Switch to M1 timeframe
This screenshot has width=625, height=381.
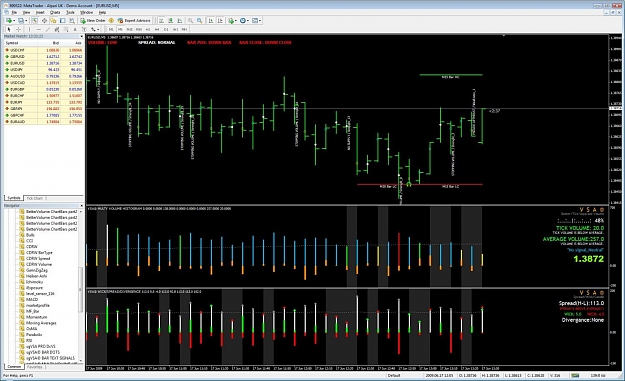click(x=111, y=29)
